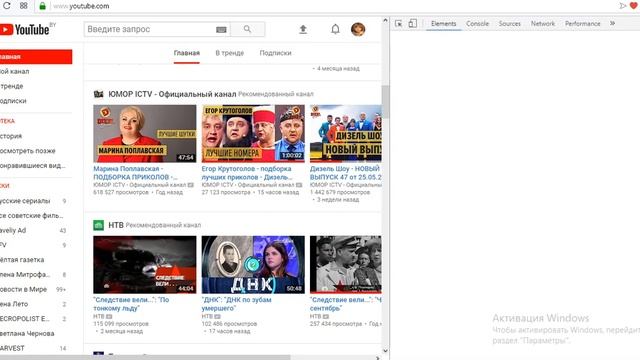640x360 pixels.
Task: Open the browser speed dial grid icon
Action: (x=24, y=6)
